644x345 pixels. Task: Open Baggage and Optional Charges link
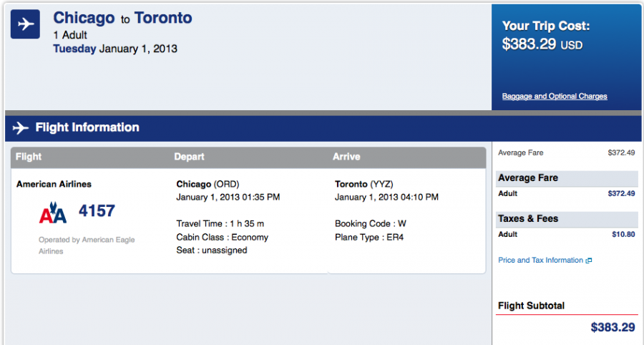(x=555, y=97)
